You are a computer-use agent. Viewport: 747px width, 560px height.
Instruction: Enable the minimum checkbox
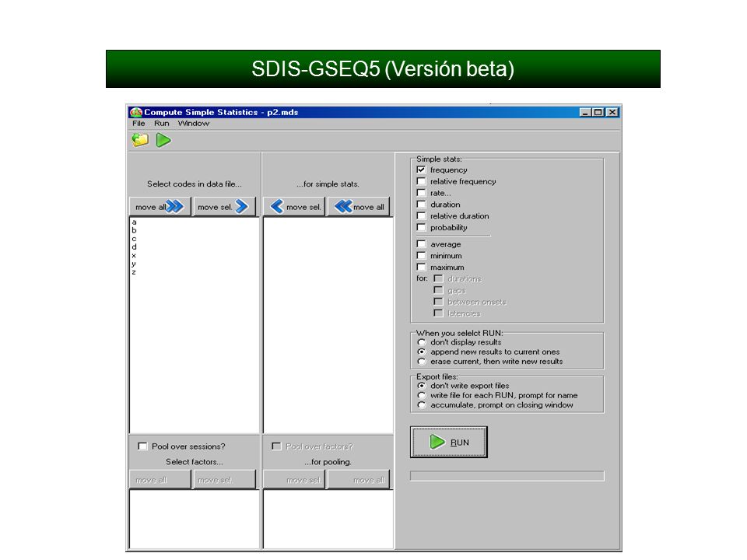click(x=421, y=256)
